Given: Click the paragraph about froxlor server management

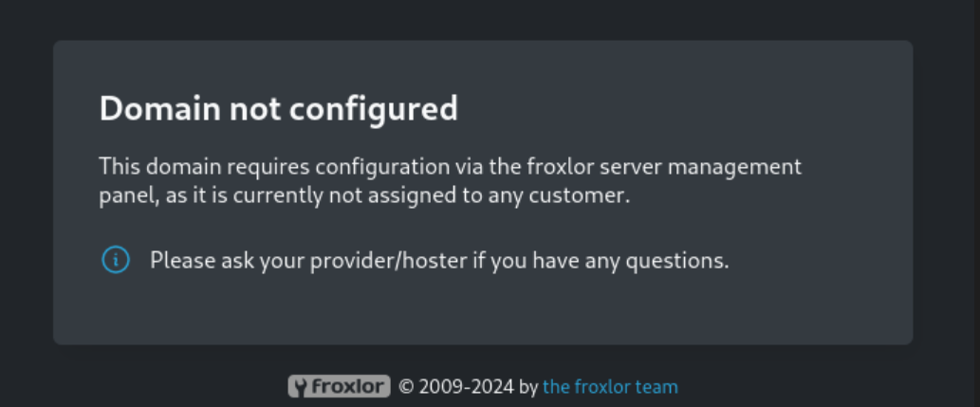Looking at the screenshot, I should (x=450, y=181).
